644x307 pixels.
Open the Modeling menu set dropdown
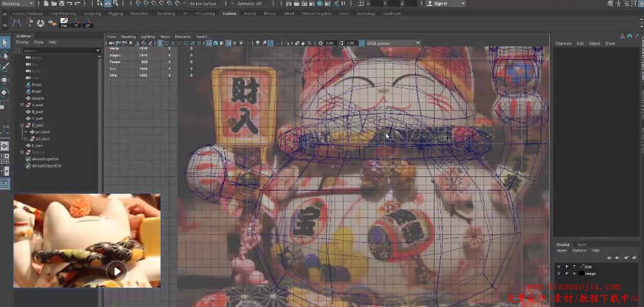click(x=18, y=3)
